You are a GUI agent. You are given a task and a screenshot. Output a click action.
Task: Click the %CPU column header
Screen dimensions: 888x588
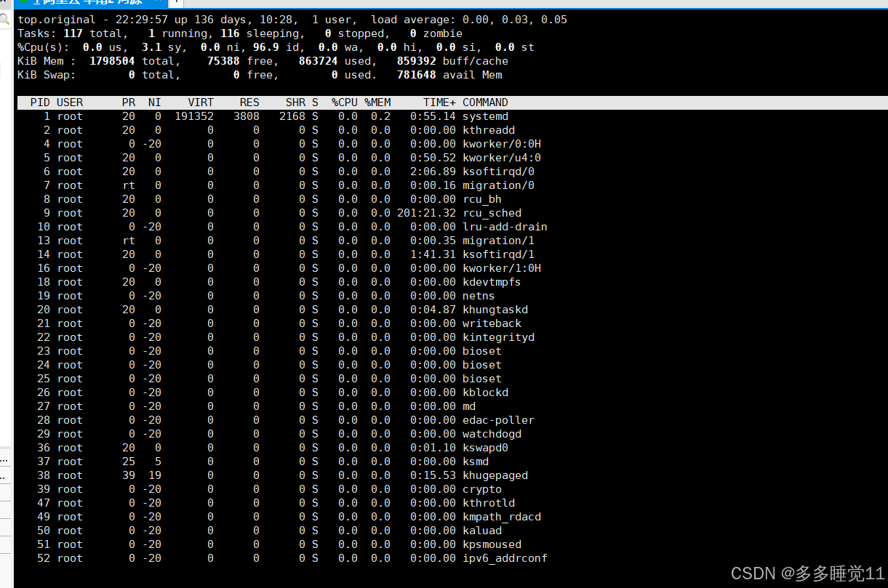[x=345, y=102]
